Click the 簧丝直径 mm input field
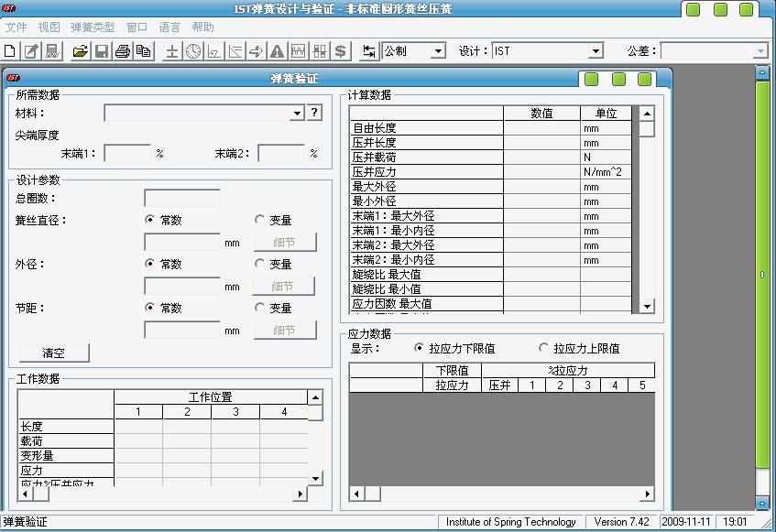Image resolution: width=776 pixels, height=532 pixels. coord(182,243)
